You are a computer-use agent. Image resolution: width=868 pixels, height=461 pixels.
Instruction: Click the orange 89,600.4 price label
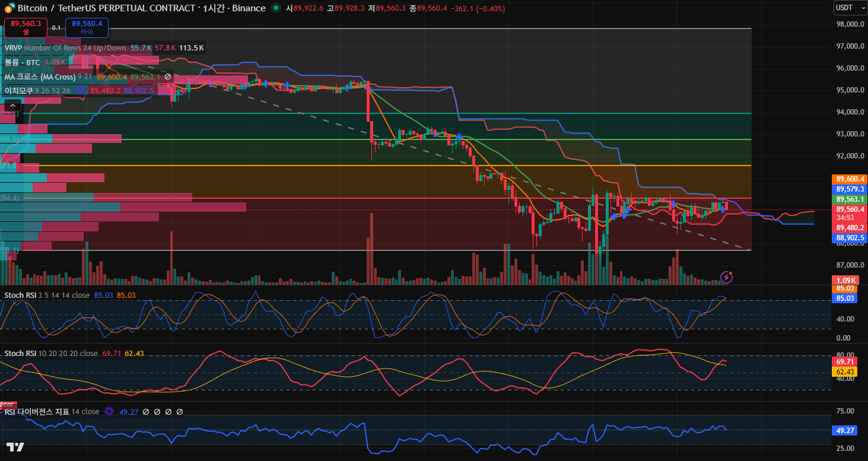click(850, 179)
